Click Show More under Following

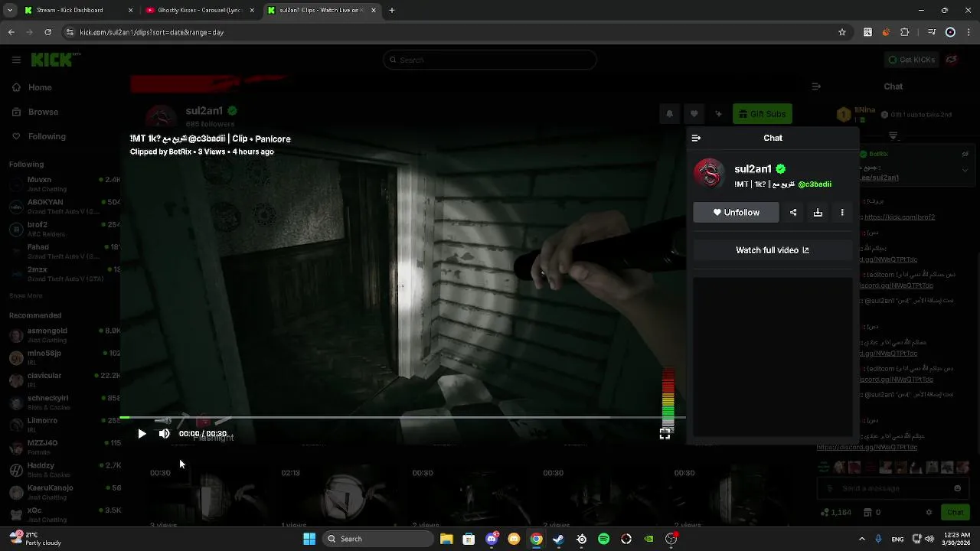[x=25, y=295]
